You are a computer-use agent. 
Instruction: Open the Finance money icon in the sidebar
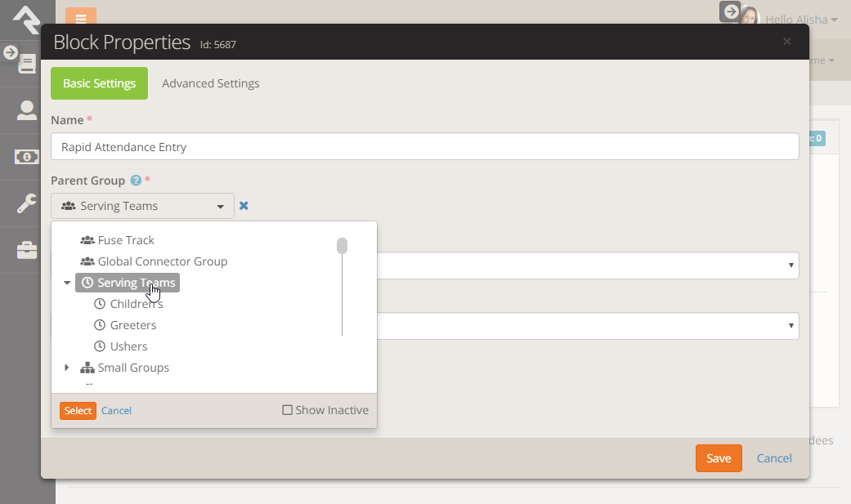pos(27,156)
